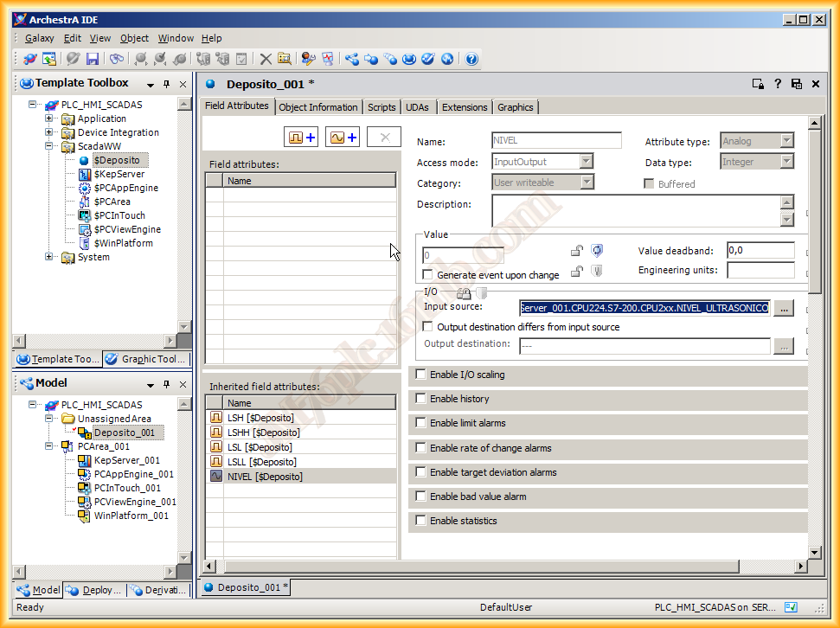Viewport: 840px width, 628px height.
Task: Click the Value deadband input field
Action: [760, 251]
